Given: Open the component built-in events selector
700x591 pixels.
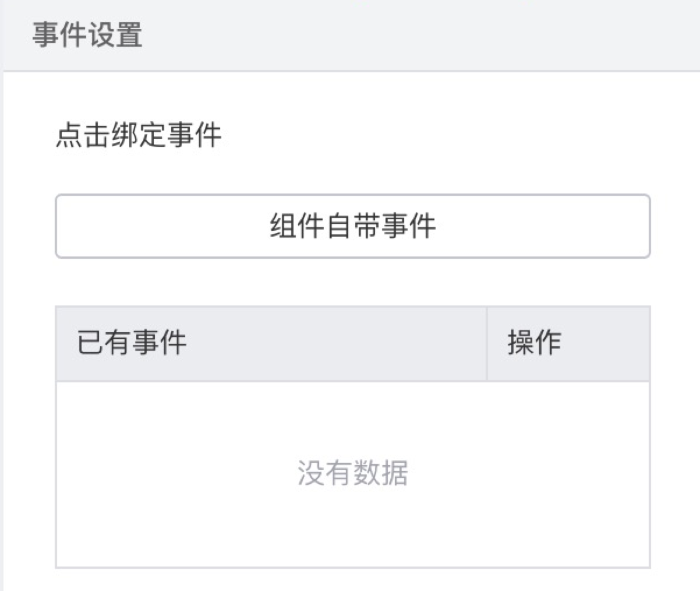Looking at the screenshot, I should coord(352,226).
